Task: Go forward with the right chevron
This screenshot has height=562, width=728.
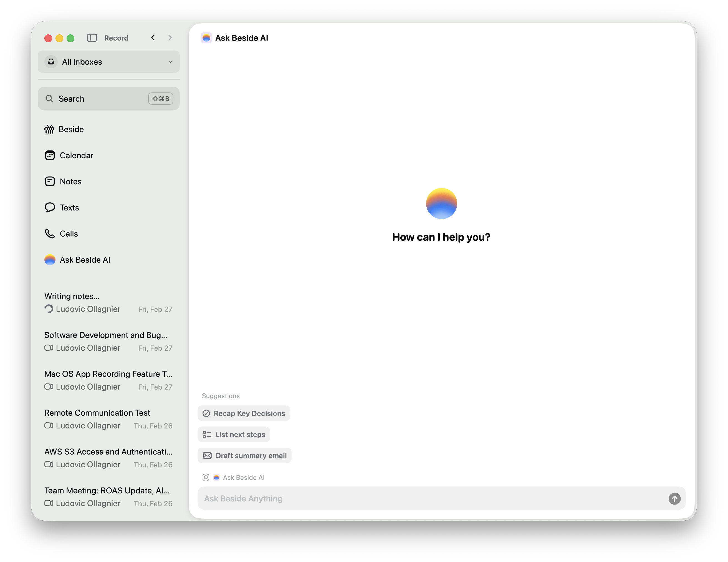Action: click(x=170, y=38)
